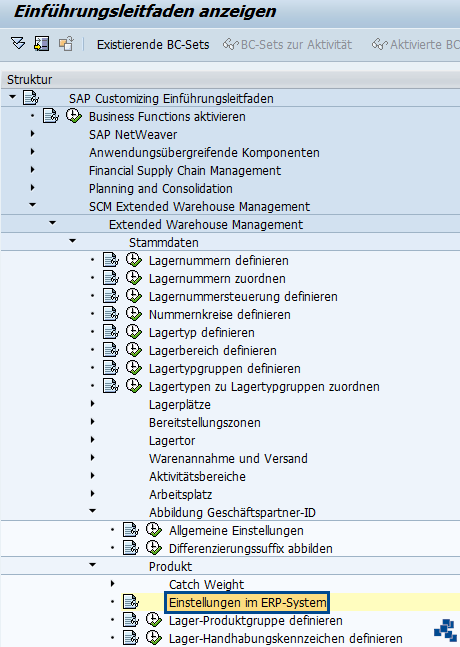Image resolution: width=460 pixels, height=647 pixels.
Task: Execute Allgemeine Einstellungen activity icon
Action: pyautogui.click(x=154, y=530)
